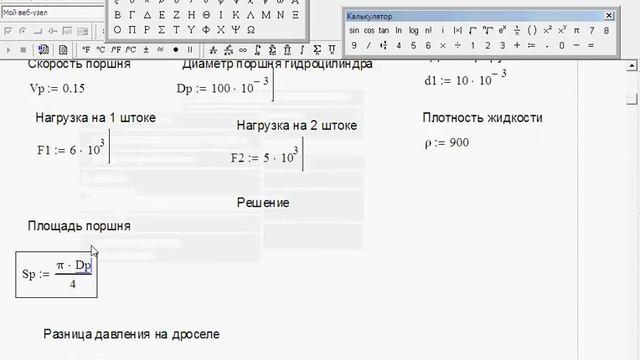Insert absolute value |x| operator
Viewport: 640px width, 360px height.
pyautogui.click(x=458, y=31)
